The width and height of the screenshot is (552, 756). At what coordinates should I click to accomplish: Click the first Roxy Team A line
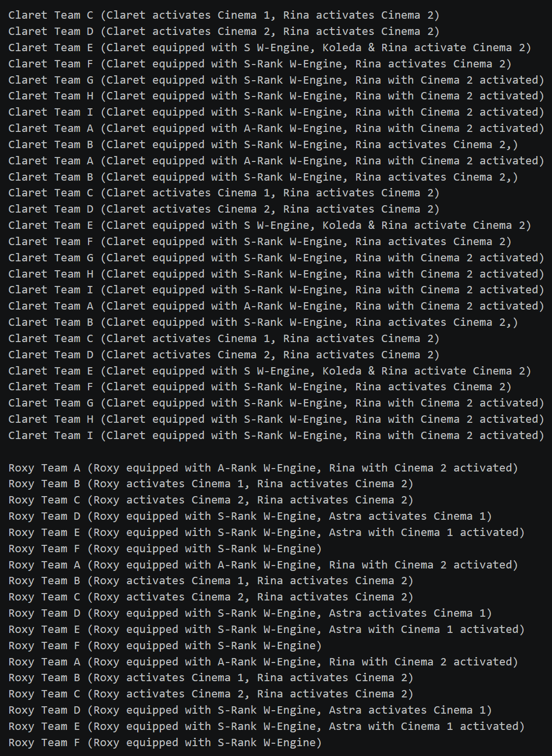(263, 468)
